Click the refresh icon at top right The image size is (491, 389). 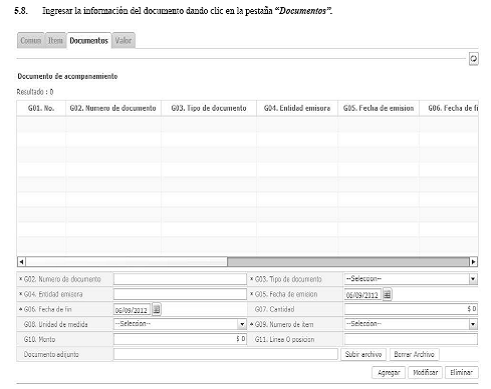pos(473,59)
